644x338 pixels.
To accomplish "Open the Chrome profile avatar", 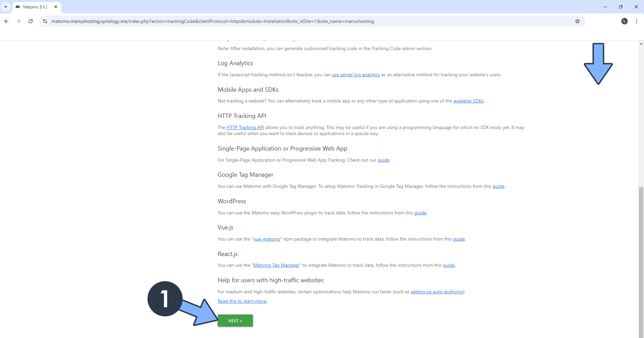I will 625,21.
